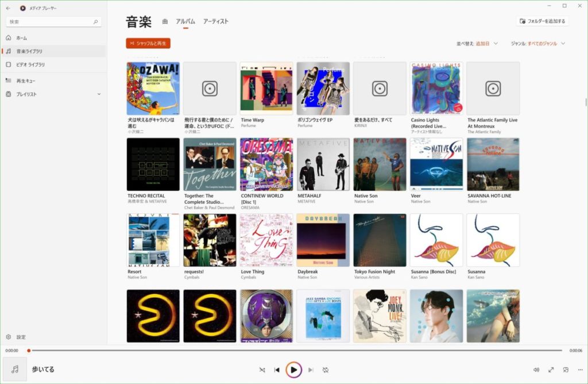This screenshot has height=384, width=588.
Task: Open Settings (設定) in the sidebar
Action: pos(53,337)
